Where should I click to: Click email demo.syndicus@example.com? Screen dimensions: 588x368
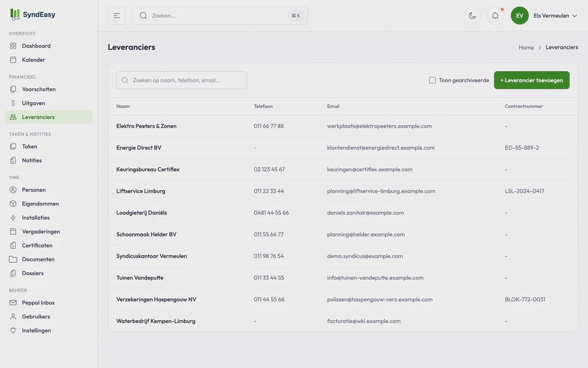tap(365, 256)
